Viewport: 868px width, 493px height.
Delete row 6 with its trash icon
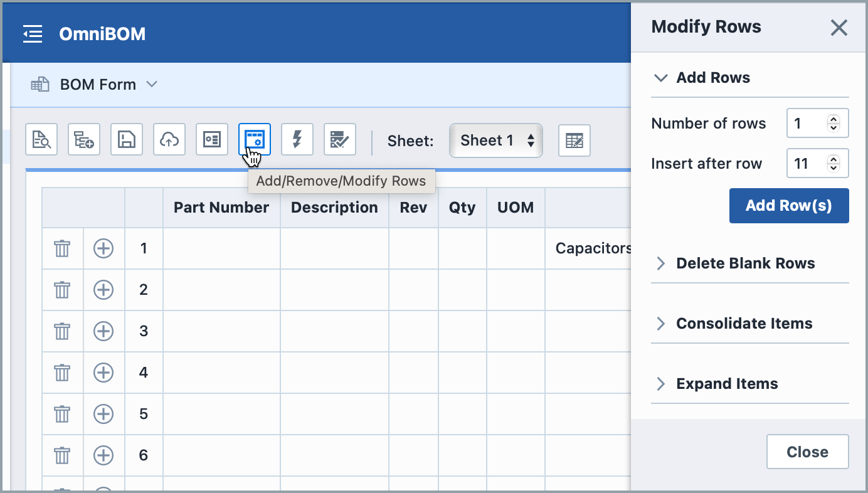pos(62,455)
